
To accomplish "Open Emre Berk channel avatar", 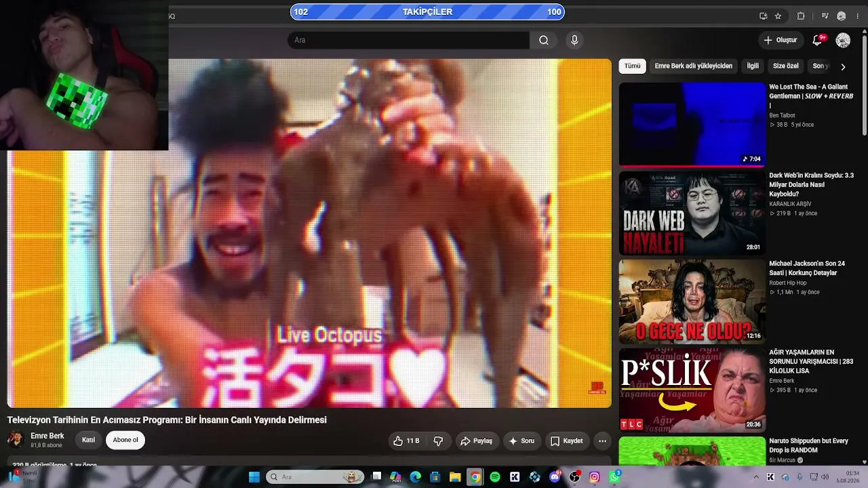I will 16,440.
